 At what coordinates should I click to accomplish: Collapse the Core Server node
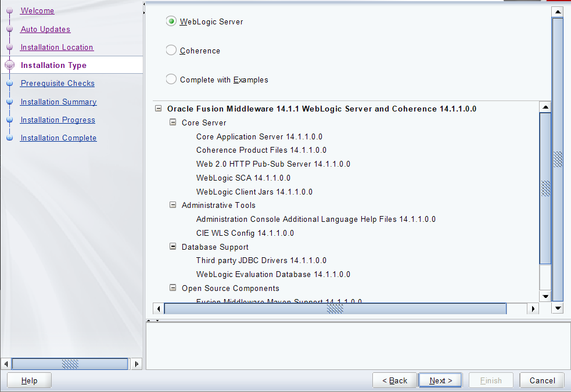click(173, 123)
